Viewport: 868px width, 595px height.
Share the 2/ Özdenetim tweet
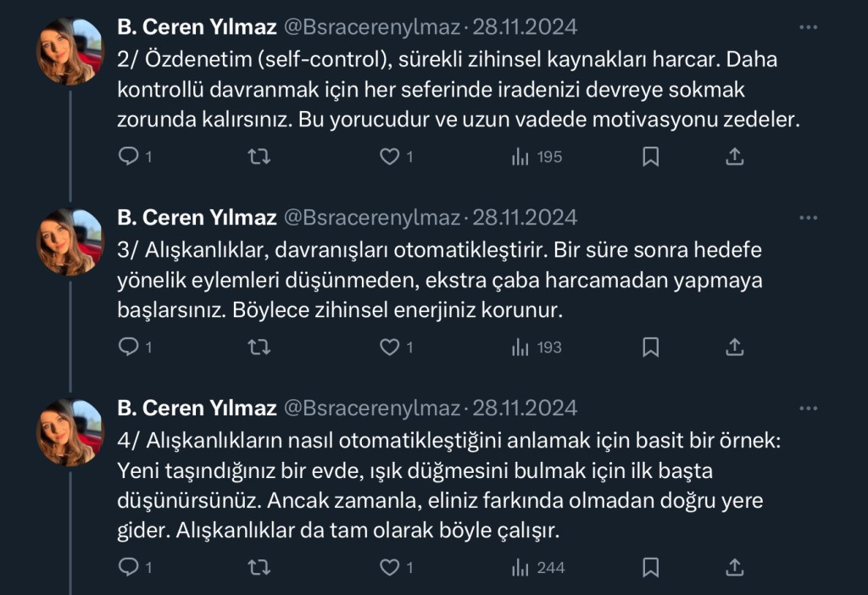736,157
